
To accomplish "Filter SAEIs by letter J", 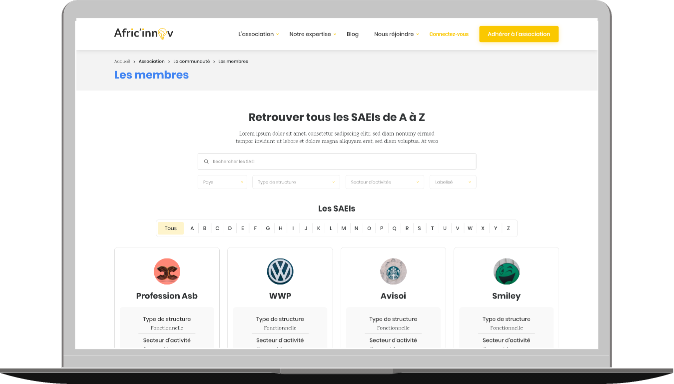I will pyautogui.click(x=306, y=228).
